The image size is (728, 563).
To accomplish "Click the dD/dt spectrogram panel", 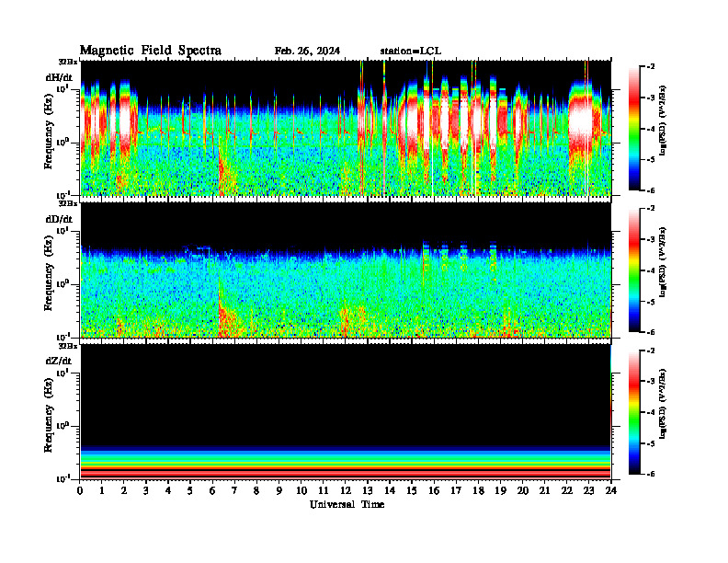I will tap(346, 270).
